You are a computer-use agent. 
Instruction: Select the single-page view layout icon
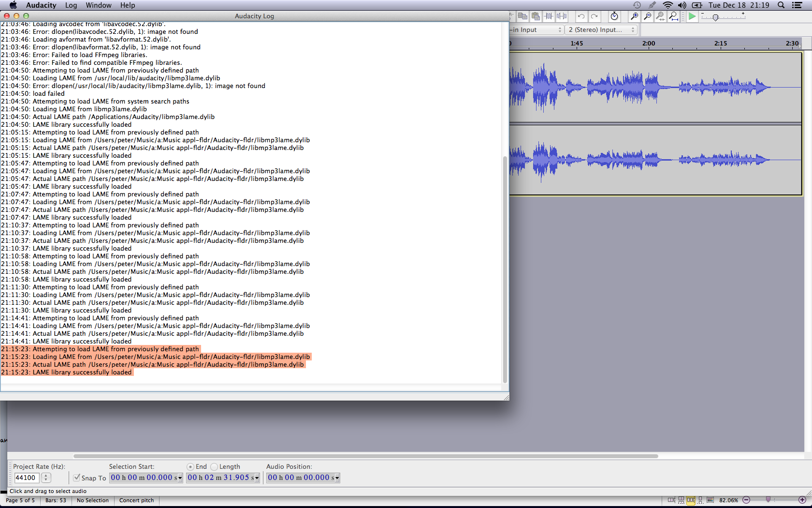tap(700, 500)
